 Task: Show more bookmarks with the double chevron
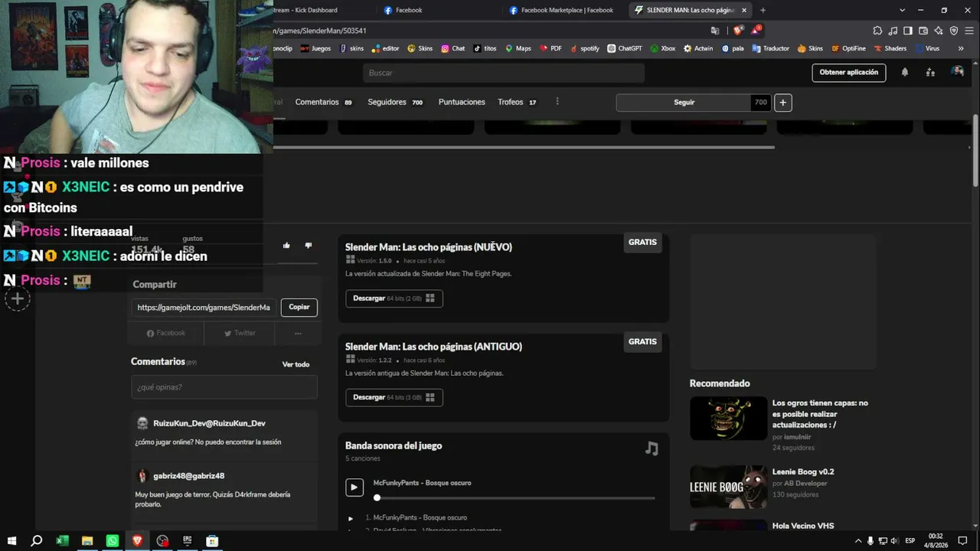click(961, 48)
